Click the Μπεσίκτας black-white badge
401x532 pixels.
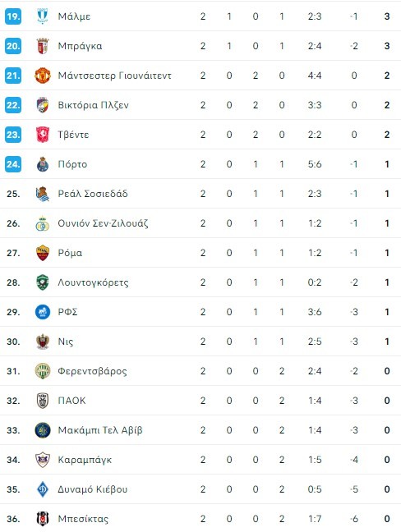[x=43, y=519]
